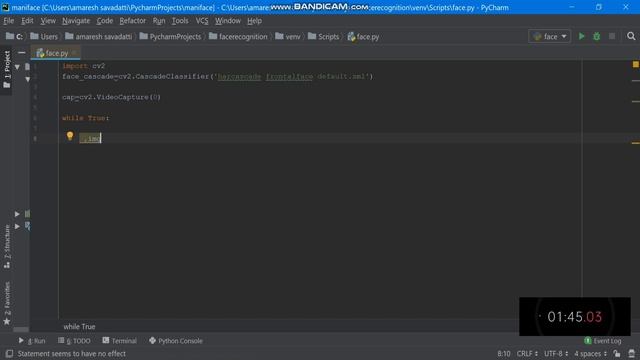
Task: Click the 'import cv2' line in the editor
Action: coord(84,66)
